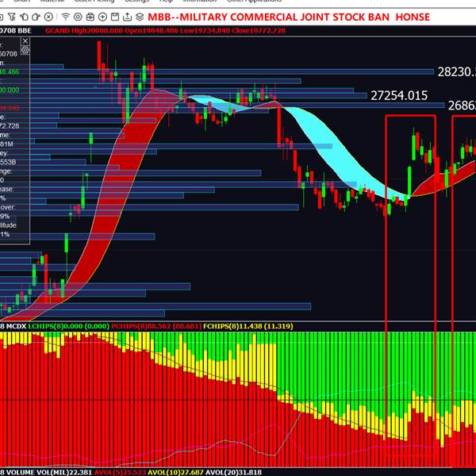The height and width of the screenshot is (476, 476).
Task: Open the briefcase toolbar icon
Action: pos(90,17)
